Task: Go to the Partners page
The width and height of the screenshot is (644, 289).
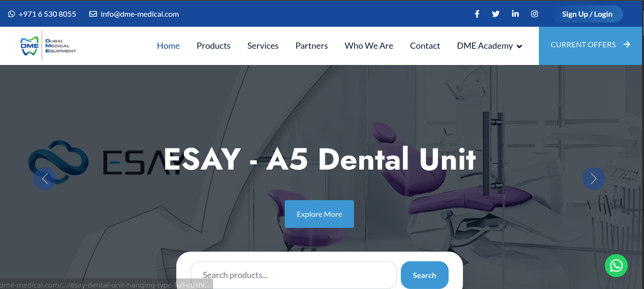Action: 311,46
